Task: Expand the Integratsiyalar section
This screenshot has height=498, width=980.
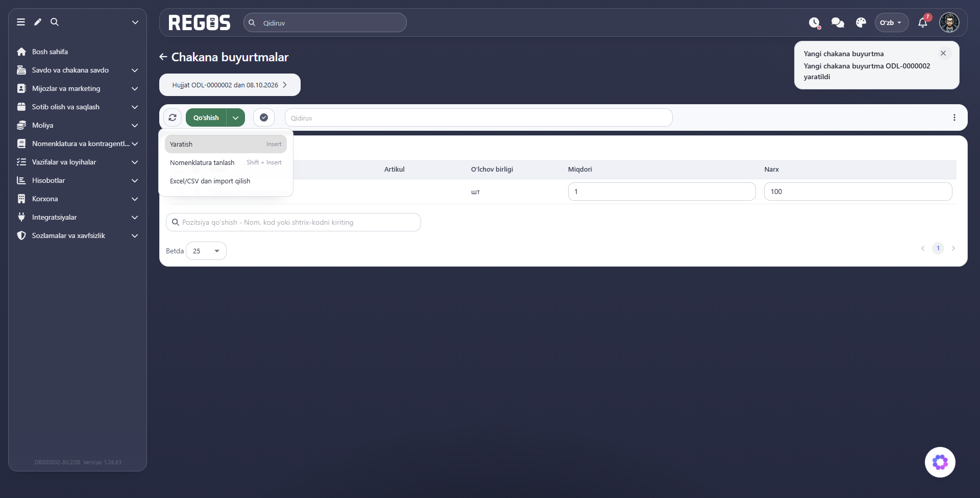Action: pos(78,217)
